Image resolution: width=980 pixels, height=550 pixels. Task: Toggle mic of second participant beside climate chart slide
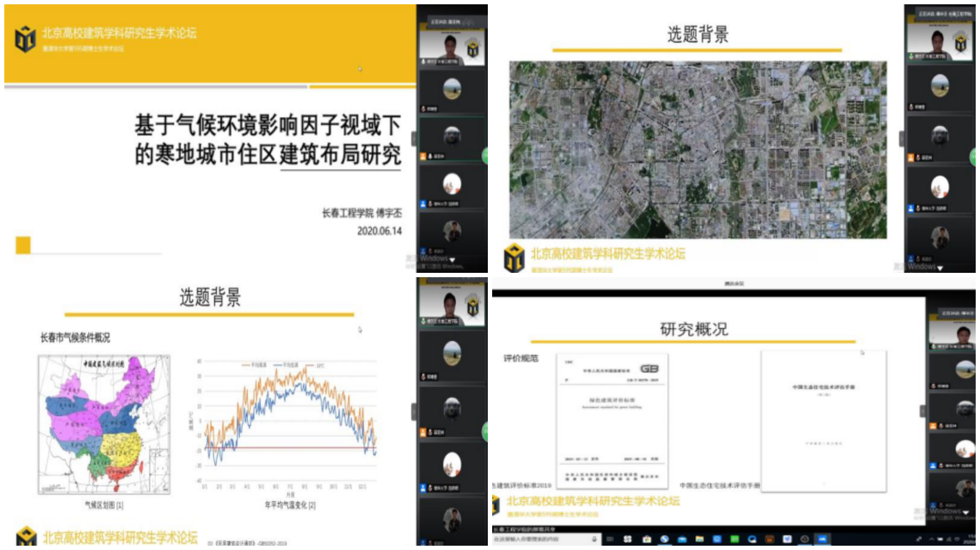pos(423,377)
